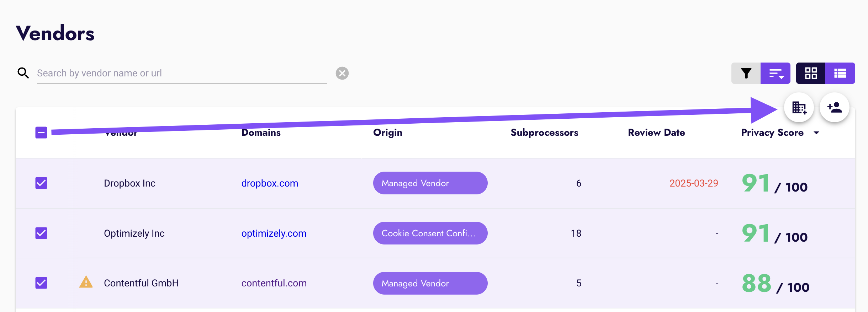The image size is (868, 312).
Task: Click Contentful GmbH warning triangle icon
Action: click(86, 282)
